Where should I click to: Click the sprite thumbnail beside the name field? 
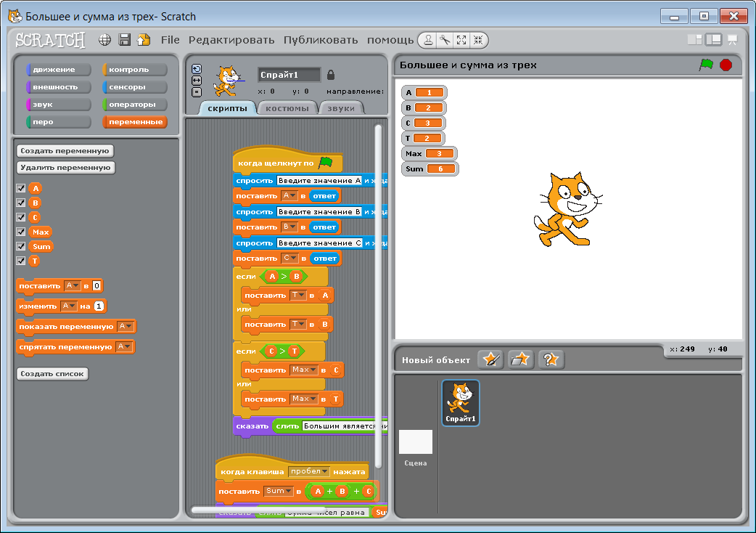pyautogui.click(x=227, y=81)
